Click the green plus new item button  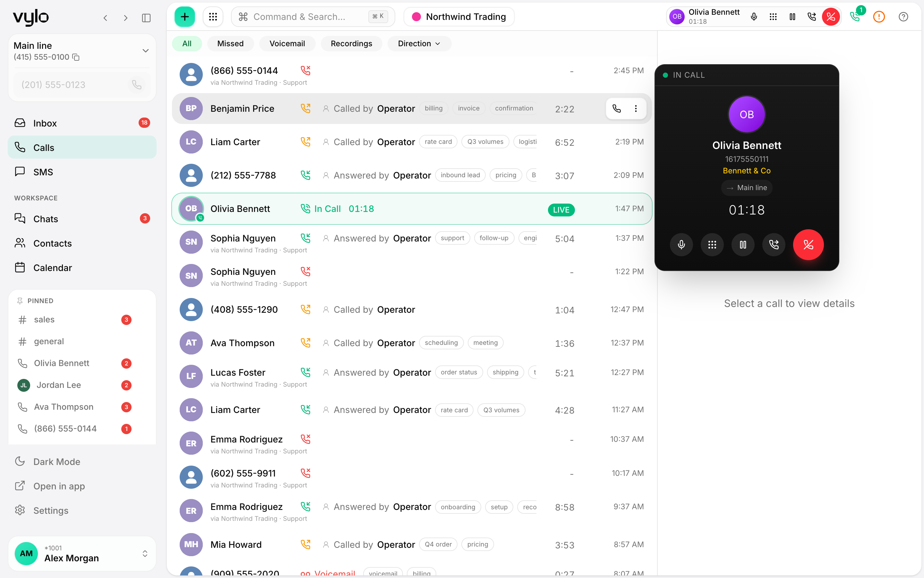coord(184,17)
